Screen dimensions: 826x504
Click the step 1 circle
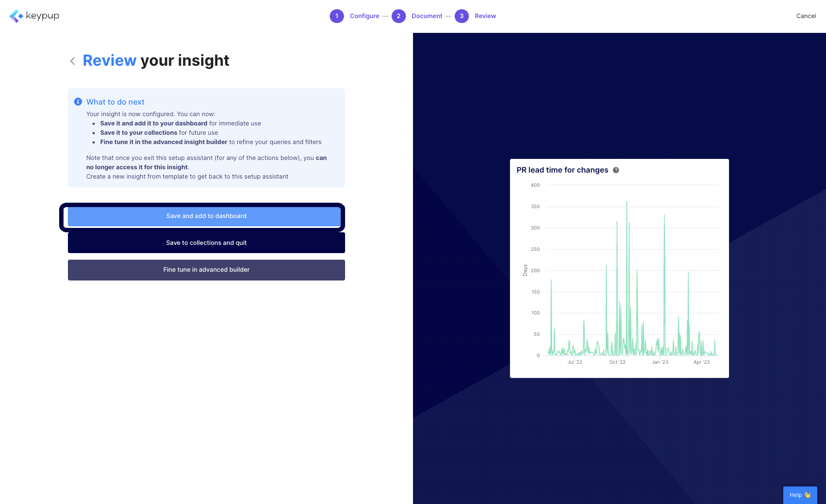point(336,16)
